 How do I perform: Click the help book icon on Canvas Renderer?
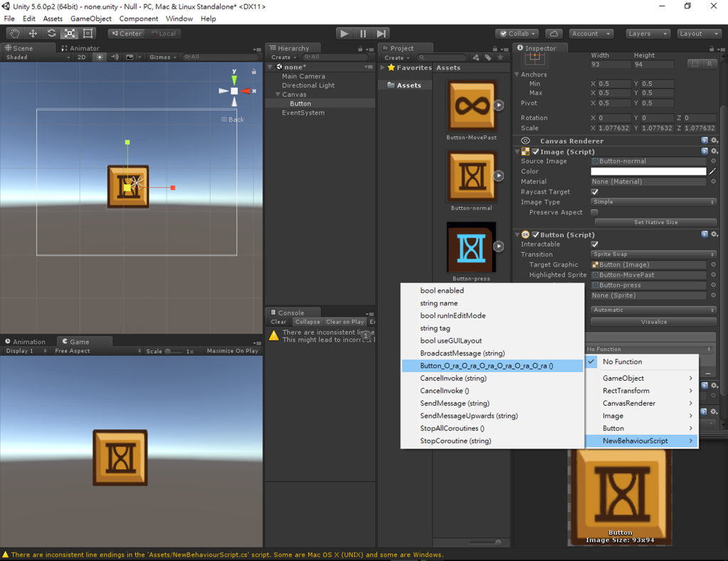point(704,140)
